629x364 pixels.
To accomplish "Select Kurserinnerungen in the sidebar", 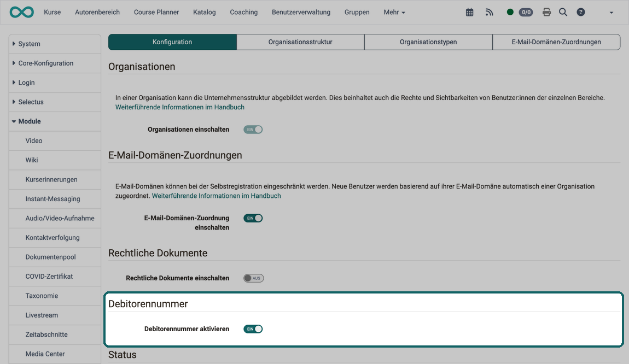I will click(55, 180).
